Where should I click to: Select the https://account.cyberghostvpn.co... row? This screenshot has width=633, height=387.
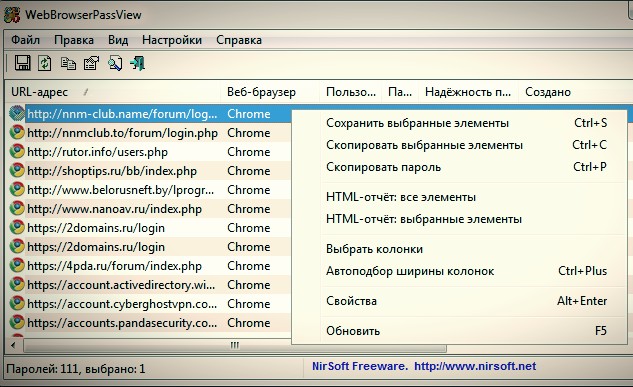click(122, 303)
